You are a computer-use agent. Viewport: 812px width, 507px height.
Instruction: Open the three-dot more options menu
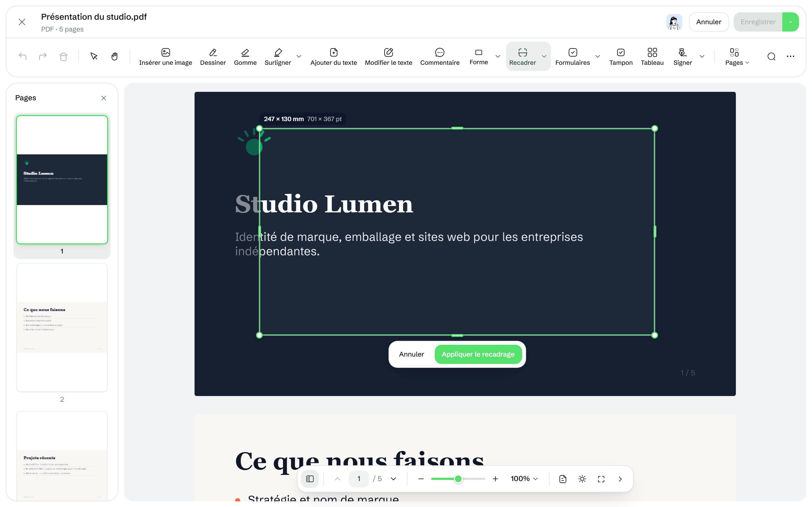coord(790,56)
